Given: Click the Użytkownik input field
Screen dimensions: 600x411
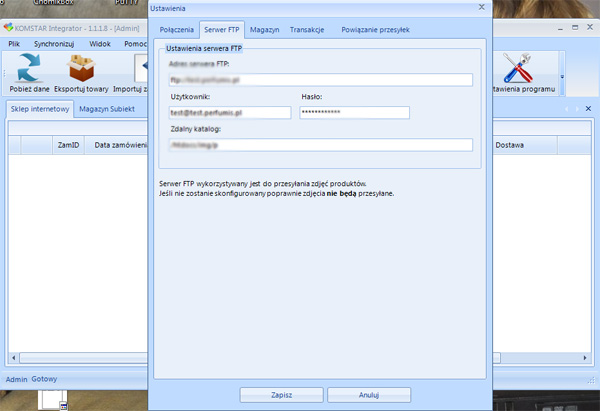Looking at the screenshot, I should 230,113.
